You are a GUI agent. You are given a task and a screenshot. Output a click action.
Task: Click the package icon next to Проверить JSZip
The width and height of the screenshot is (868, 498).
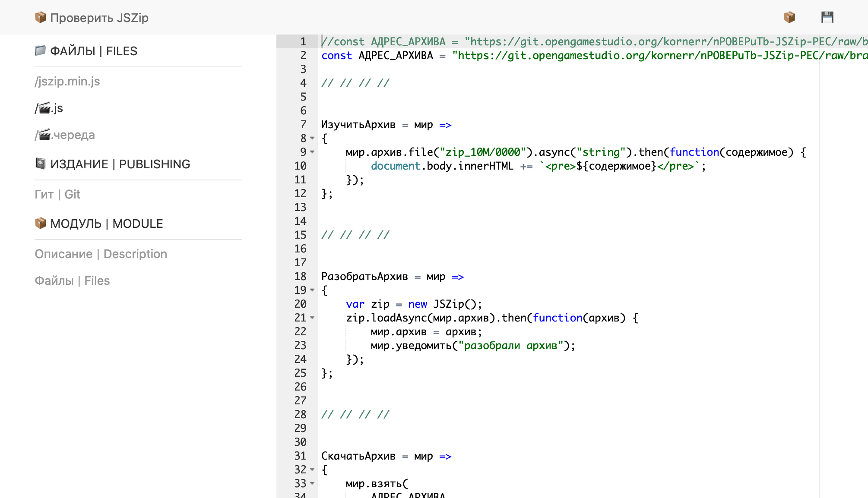point(40,17)
